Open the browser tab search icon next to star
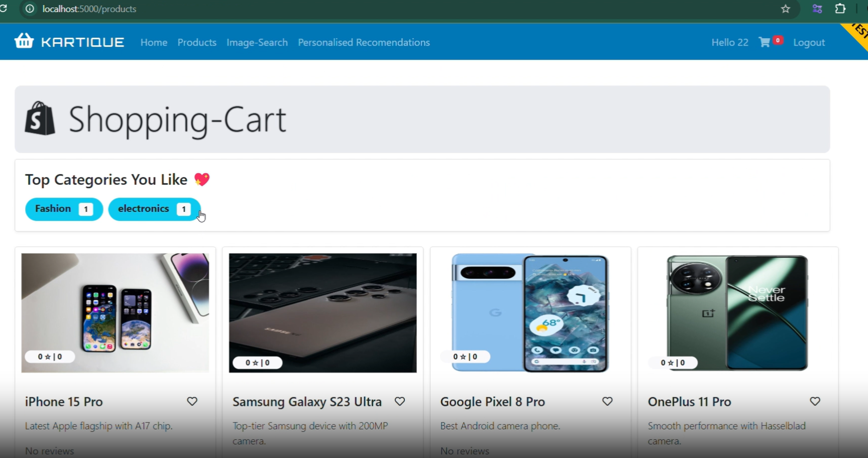The image size is (868, 458). (x=817, y=9)
